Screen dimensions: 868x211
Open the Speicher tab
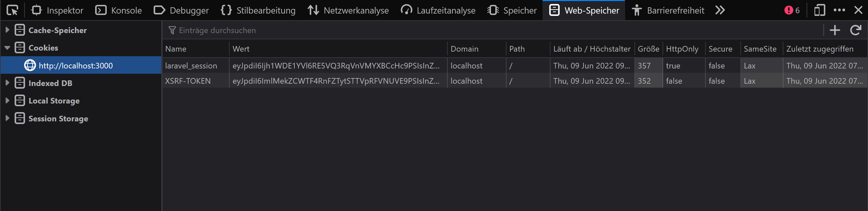(511, 11)
